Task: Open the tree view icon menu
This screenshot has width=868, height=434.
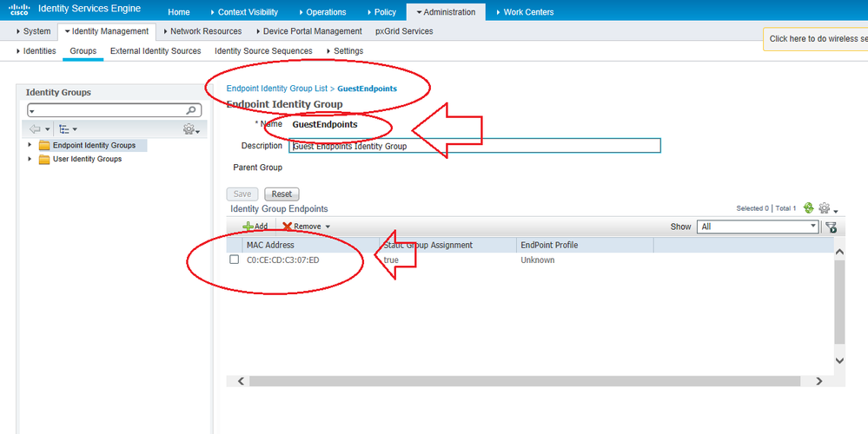Action: tap(68, 129)
